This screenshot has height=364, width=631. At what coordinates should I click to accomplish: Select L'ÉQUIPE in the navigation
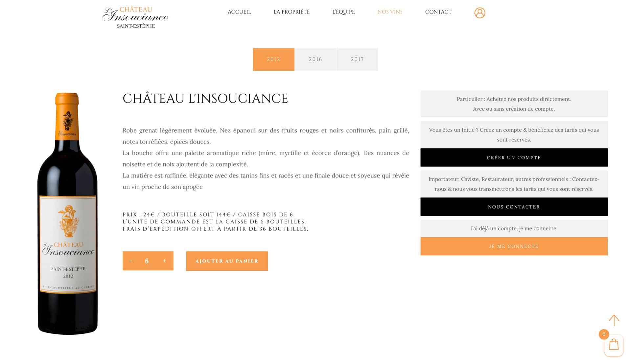click(x=344, y=12)
